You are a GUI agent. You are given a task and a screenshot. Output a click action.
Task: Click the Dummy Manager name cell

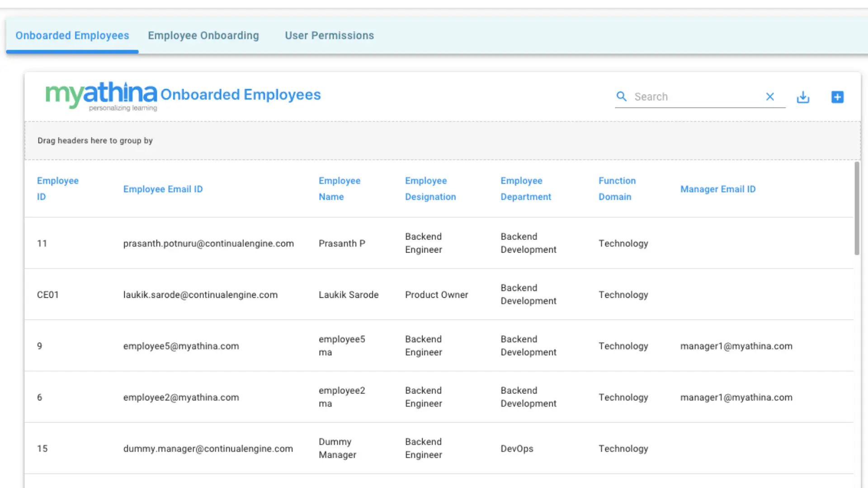coord(337,448)
